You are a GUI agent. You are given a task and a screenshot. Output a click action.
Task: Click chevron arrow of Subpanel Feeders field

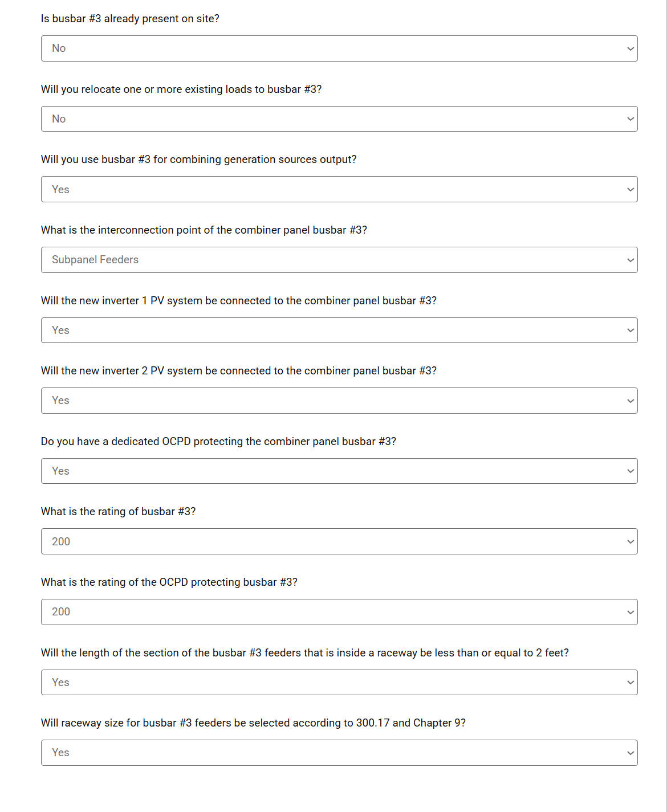[631, 260]
